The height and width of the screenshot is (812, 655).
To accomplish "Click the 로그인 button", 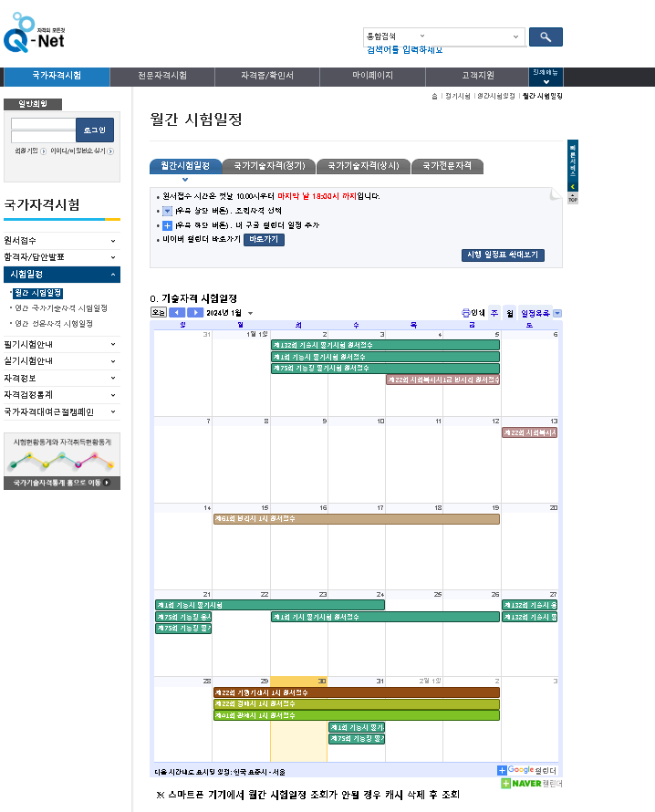I will point(95,130).
